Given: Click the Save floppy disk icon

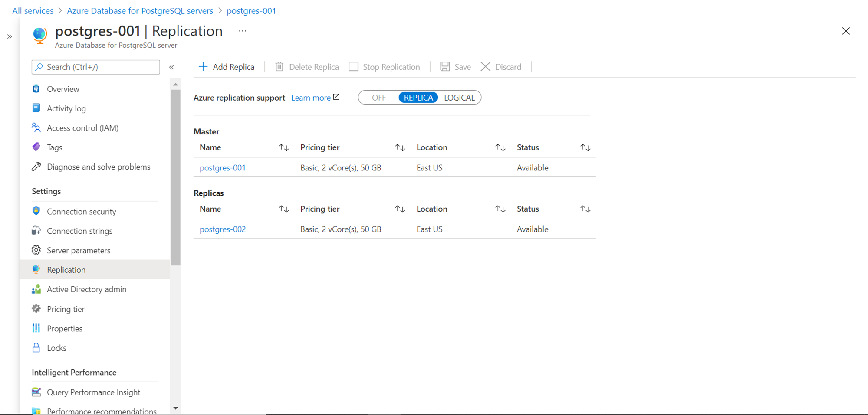Looking at the screenshot, I should [445, 66].
